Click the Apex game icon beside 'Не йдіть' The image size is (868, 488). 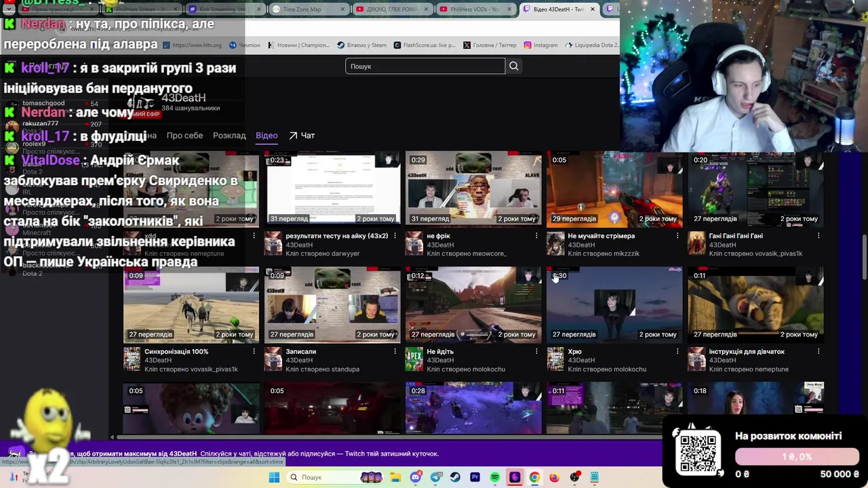point(414,359)
